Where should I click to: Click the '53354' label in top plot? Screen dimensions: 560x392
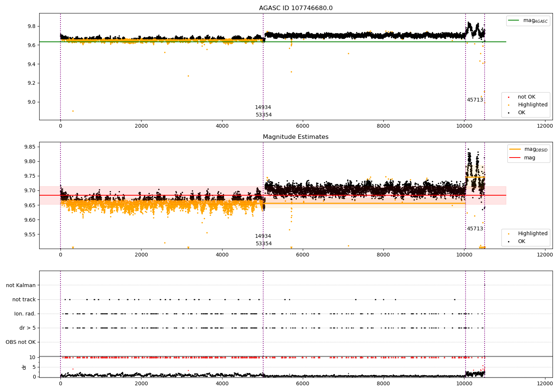pos(264,115)
